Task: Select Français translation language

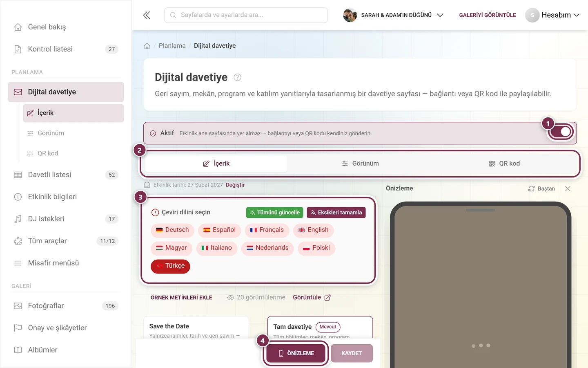Action: [x=267, y=230]
